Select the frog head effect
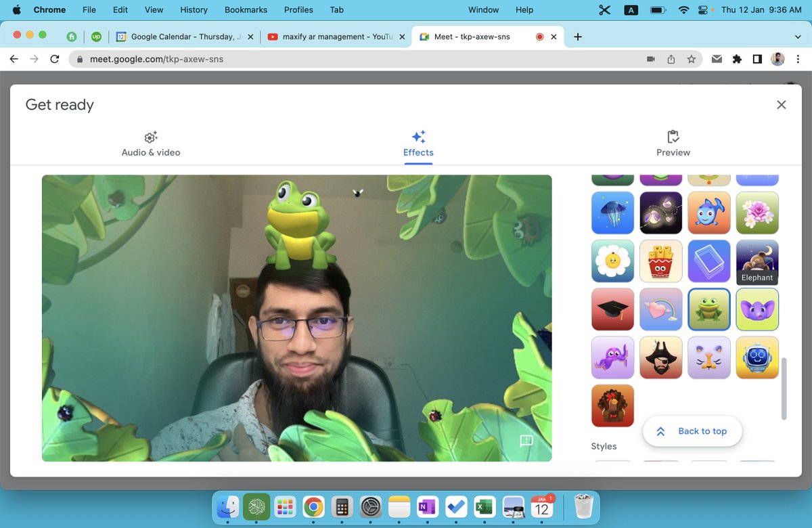The width and height of the screenshot is (812, 528). point(709,310)
